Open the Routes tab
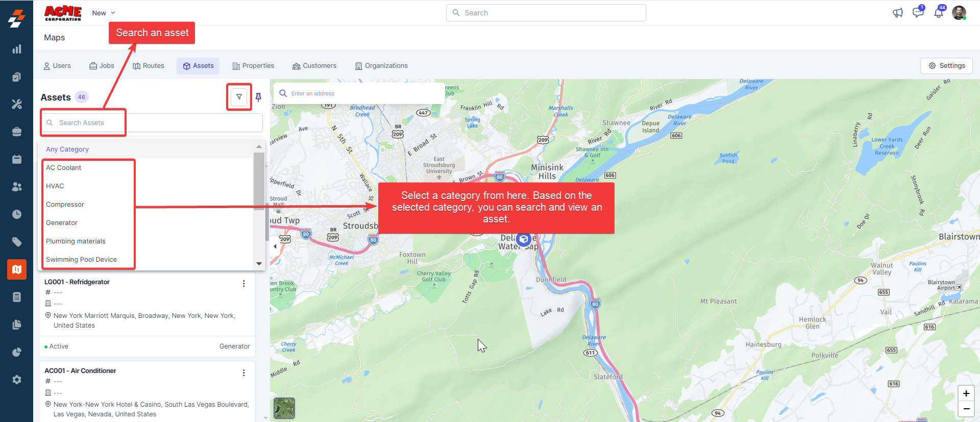The height and width of the screenshot is (422, 980). tap(149, 66)
